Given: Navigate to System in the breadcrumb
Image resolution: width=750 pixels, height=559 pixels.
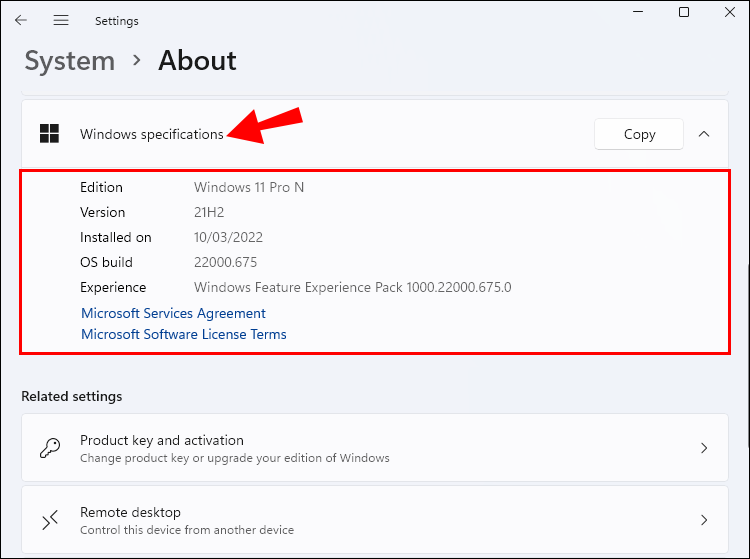Looking at the screenshot, I should (x=70, y=61).
